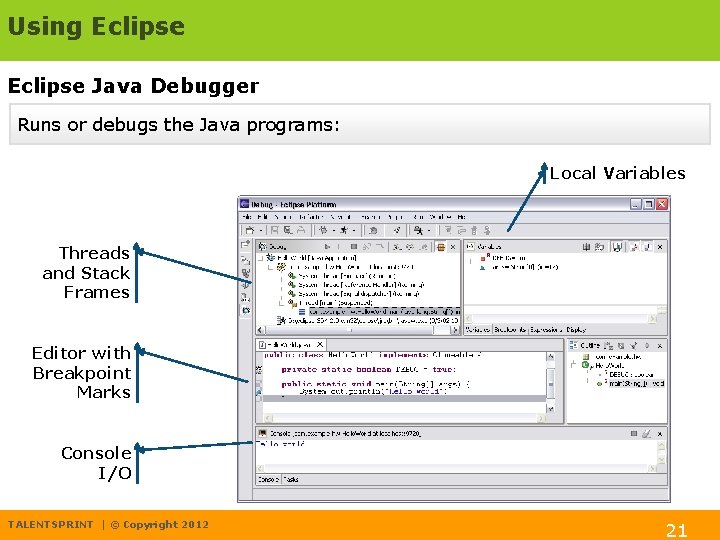The height and width of the screenshot is (540, 720).
Task: Select the HelloWorld.java editor tab
Action: (x=291, y=344)
